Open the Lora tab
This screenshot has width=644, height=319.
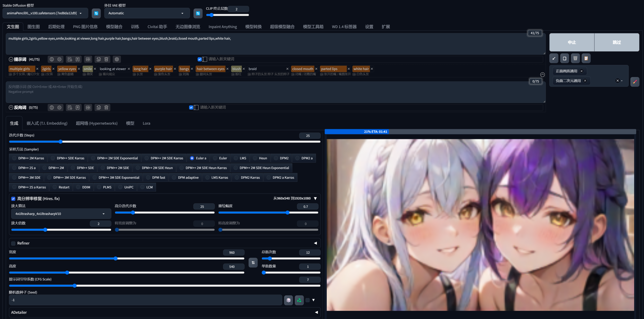146,123
